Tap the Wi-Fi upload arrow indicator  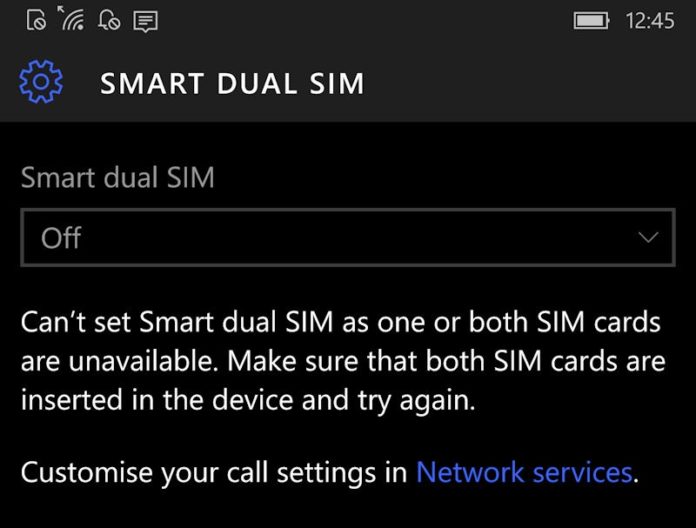pos(61,9)
